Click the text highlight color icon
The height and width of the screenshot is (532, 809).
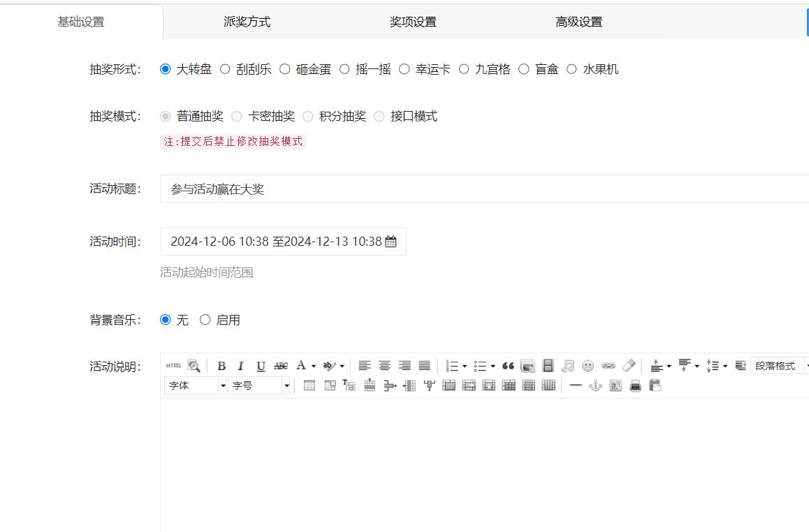click(x=328, y=366)
